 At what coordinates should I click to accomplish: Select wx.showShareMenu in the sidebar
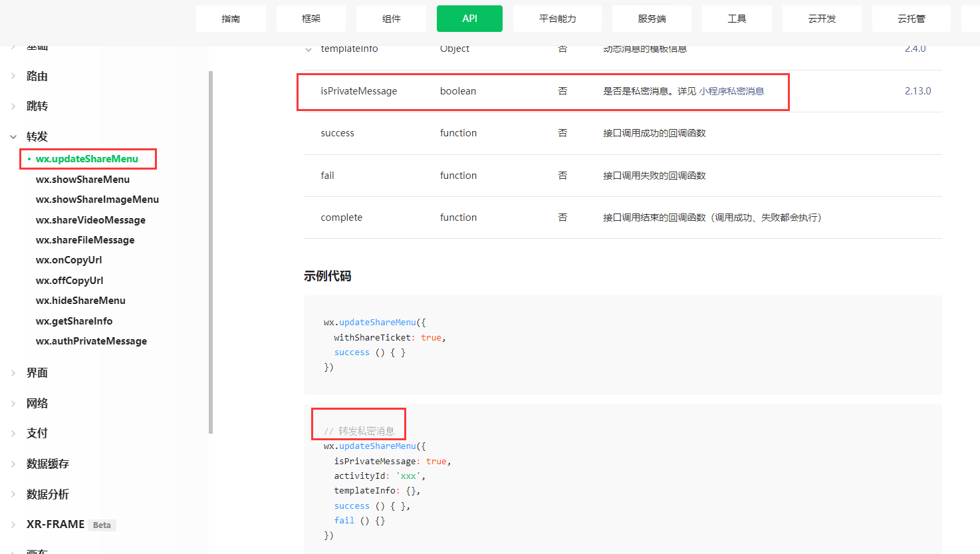coord(82,179)
